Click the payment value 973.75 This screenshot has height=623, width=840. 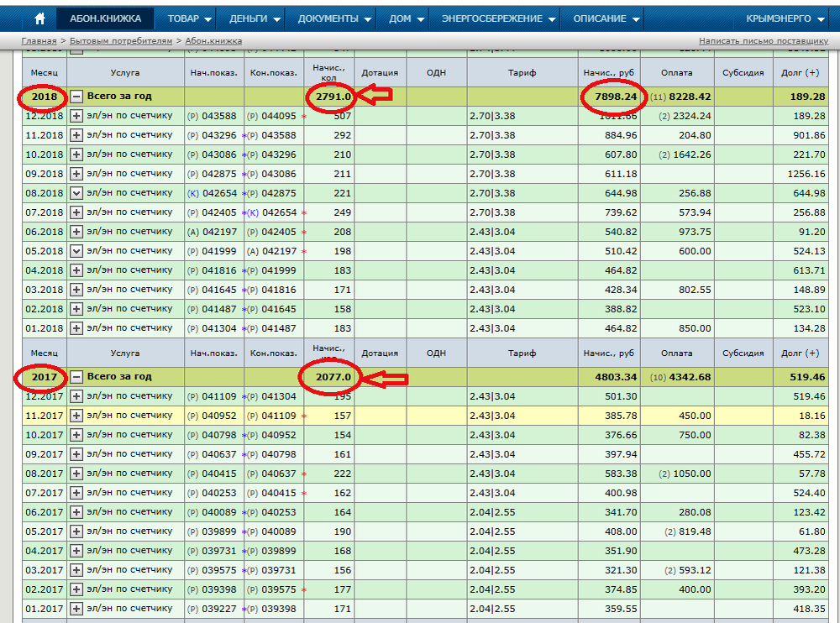point(695,232)
